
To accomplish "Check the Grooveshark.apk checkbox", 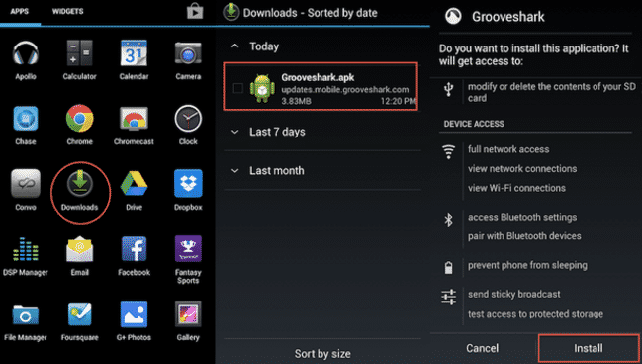I will (237, 88).
